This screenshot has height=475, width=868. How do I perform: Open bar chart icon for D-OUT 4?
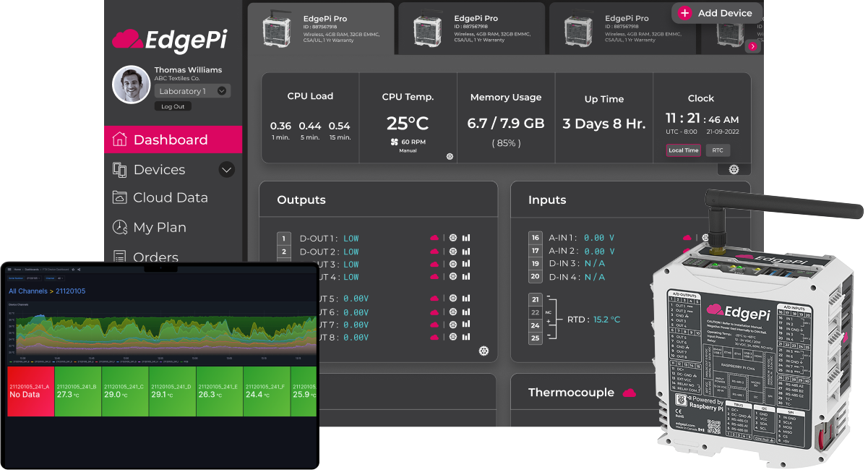click(466, 277)
